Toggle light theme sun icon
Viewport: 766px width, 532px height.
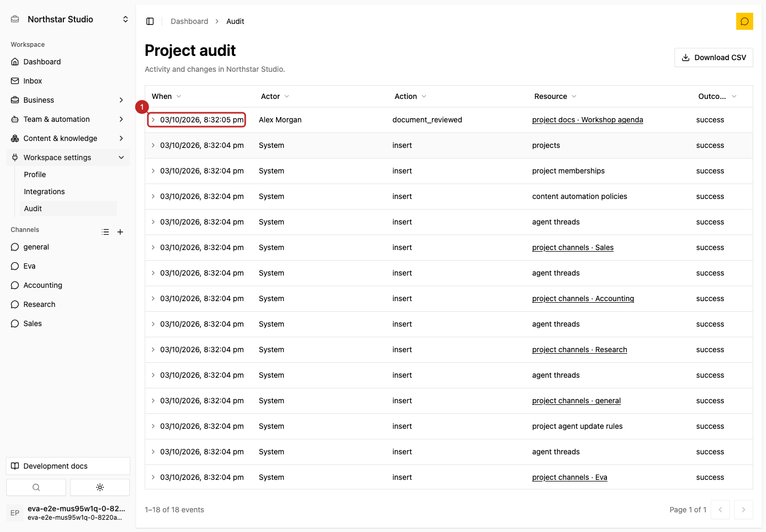coord(100,487)
